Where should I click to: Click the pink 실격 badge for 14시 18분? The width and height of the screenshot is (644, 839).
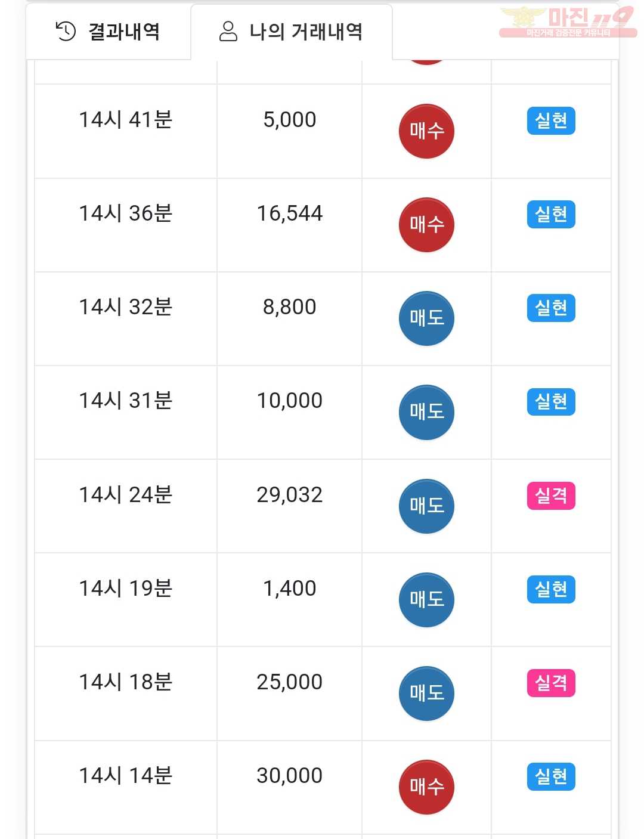551,683
